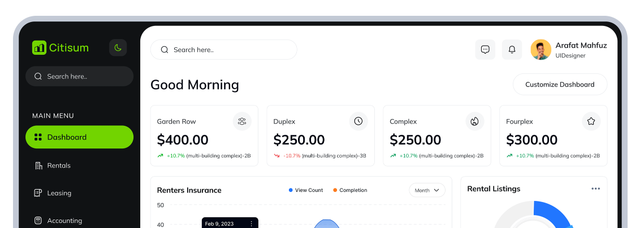Go to Leasing section
The width and height of the screenshot is (644, 228).
click(x=59, y=193)
